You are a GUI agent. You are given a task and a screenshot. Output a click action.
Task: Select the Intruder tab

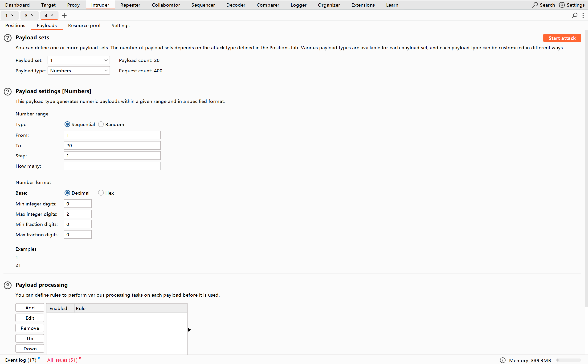coord(100,5)
